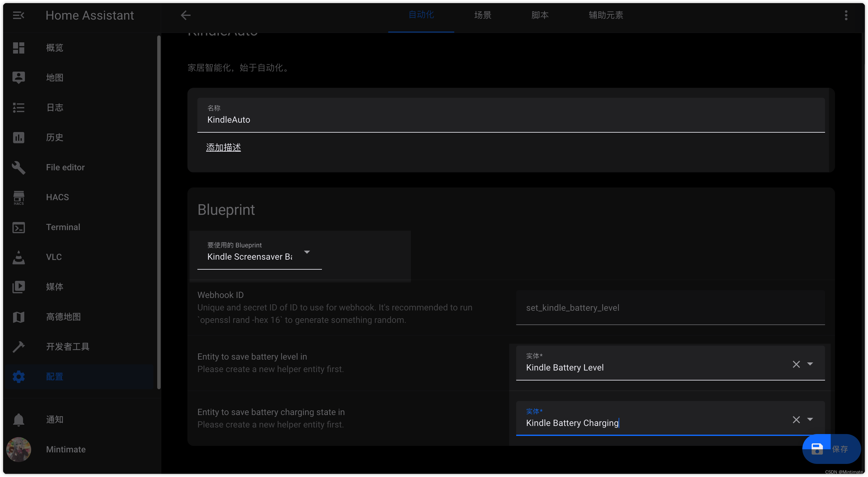Click the Kindle Battery Level entity field
This screenshot has width=868, height=477.
pyautogui.click(x=670, y=363)
